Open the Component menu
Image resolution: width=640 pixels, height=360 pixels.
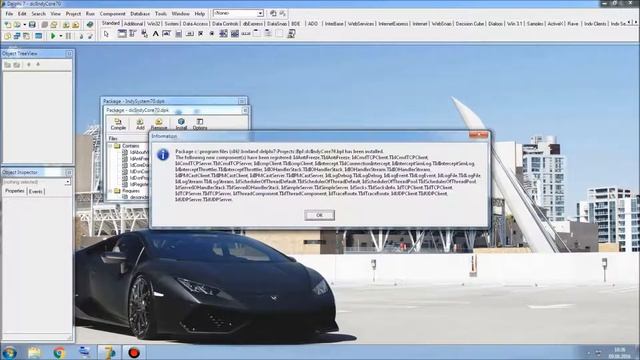113,13
